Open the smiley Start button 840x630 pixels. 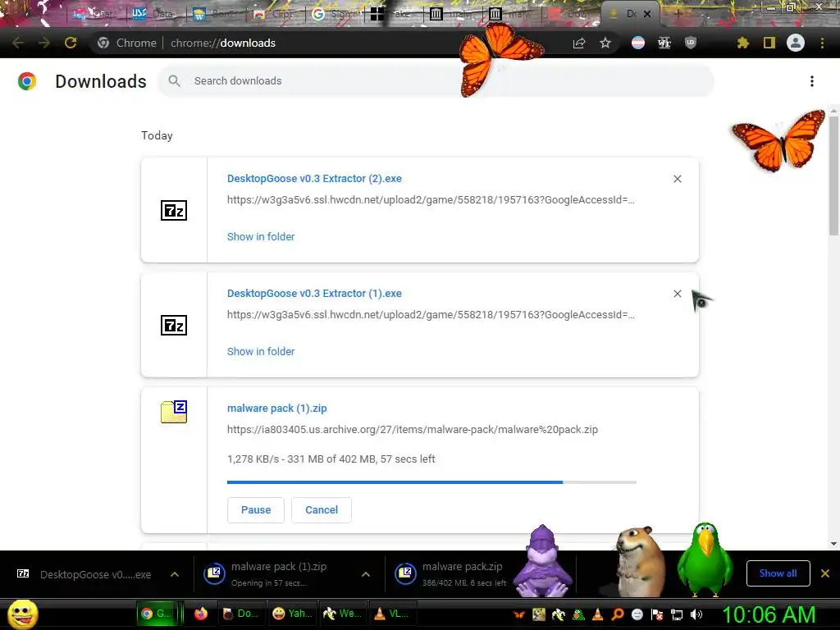(22, 614)
